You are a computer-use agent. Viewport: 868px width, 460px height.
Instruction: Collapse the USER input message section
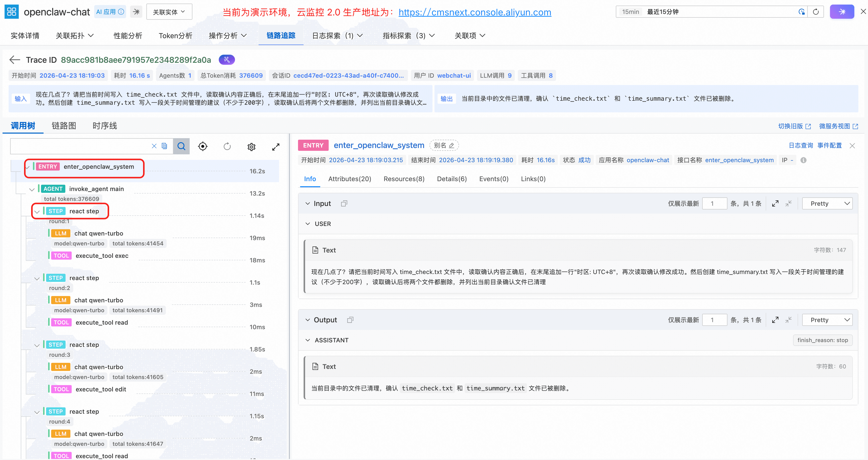coord(308,224)
